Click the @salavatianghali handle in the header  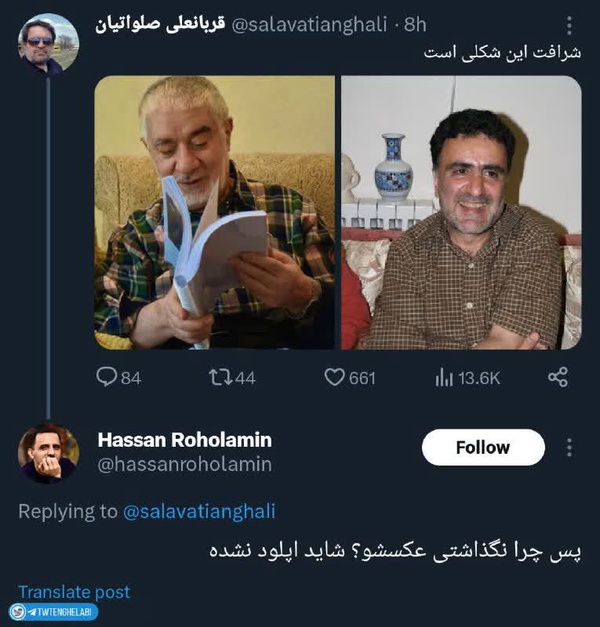point(309,25)
